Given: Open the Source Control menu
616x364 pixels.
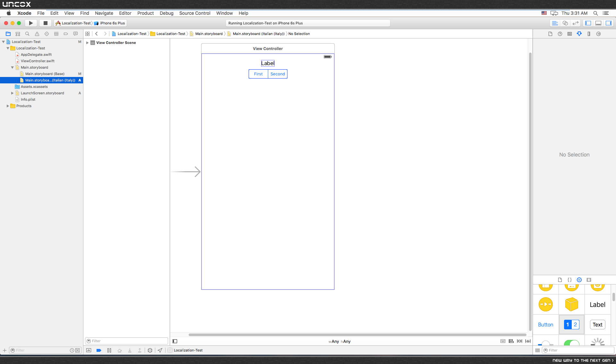Looking at the screenshot, I should pos(195,13).
